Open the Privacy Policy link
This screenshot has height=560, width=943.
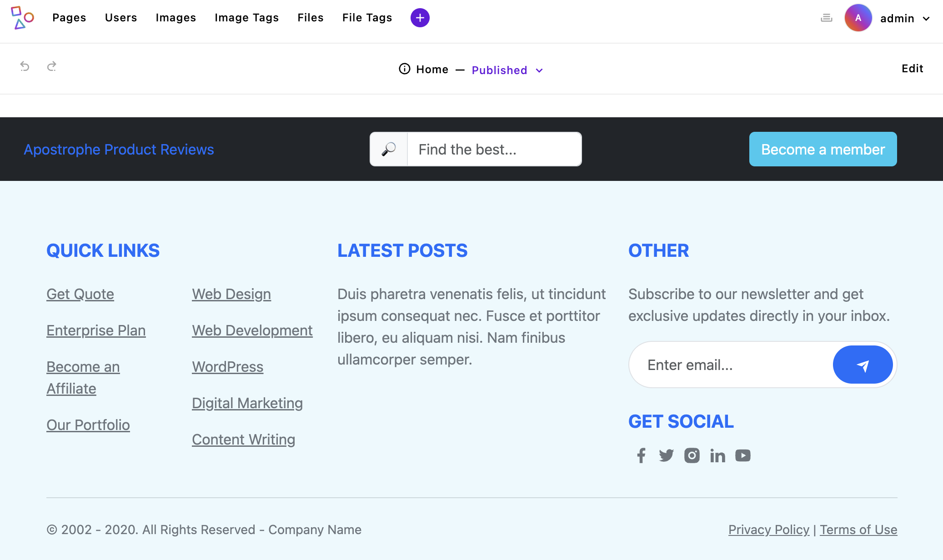769,530
